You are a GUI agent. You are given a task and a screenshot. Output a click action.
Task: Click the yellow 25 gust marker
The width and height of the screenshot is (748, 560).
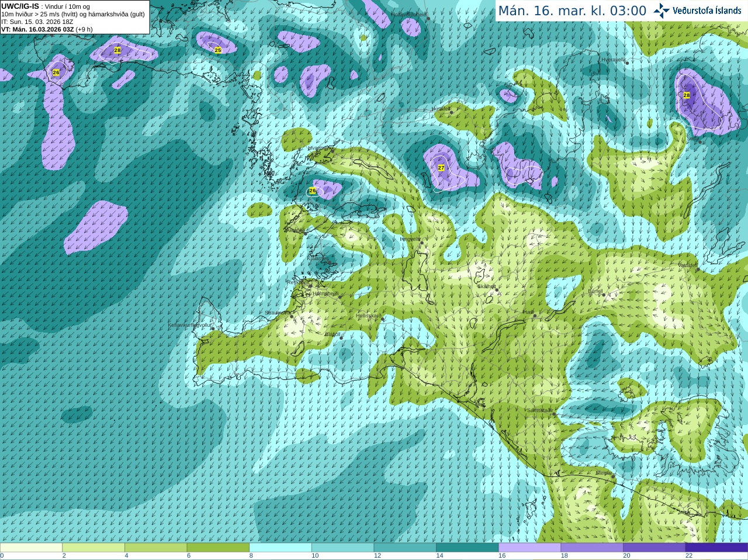tap(218, 50)
